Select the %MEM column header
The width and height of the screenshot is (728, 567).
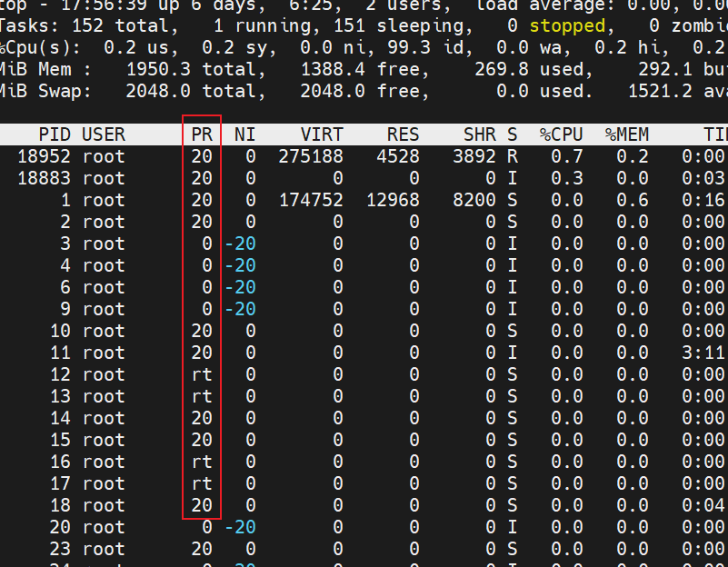pyautogui.click(x=627, y=134)
